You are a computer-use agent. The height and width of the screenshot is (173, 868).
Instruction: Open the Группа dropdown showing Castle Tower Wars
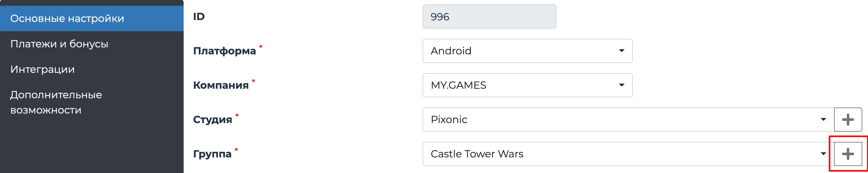click(x=627, y=154)
